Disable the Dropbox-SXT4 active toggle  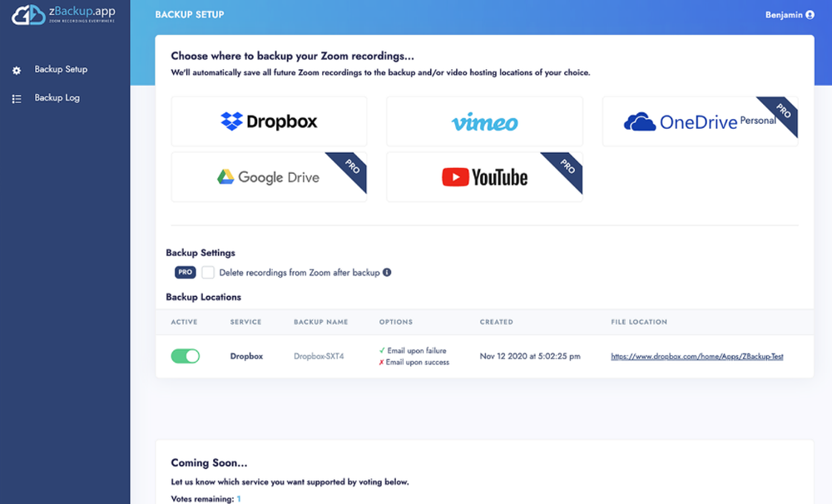click(185, 355)
